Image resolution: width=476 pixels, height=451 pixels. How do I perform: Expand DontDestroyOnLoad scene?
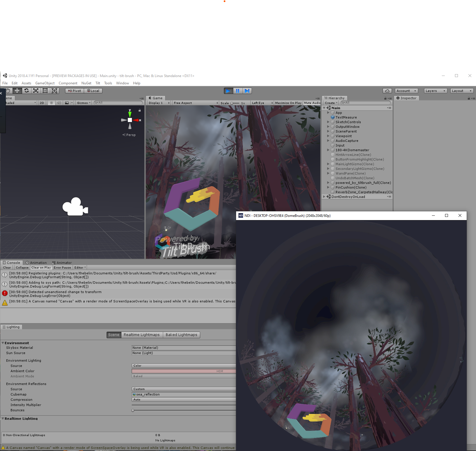tap(324, 197)
